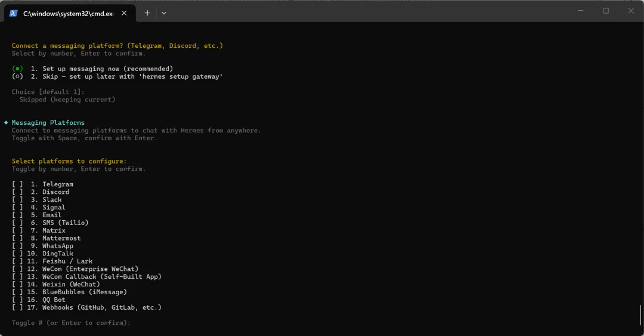Close the terminal window
This screenshot has width=644, height=336.
[x=631, y=11]
